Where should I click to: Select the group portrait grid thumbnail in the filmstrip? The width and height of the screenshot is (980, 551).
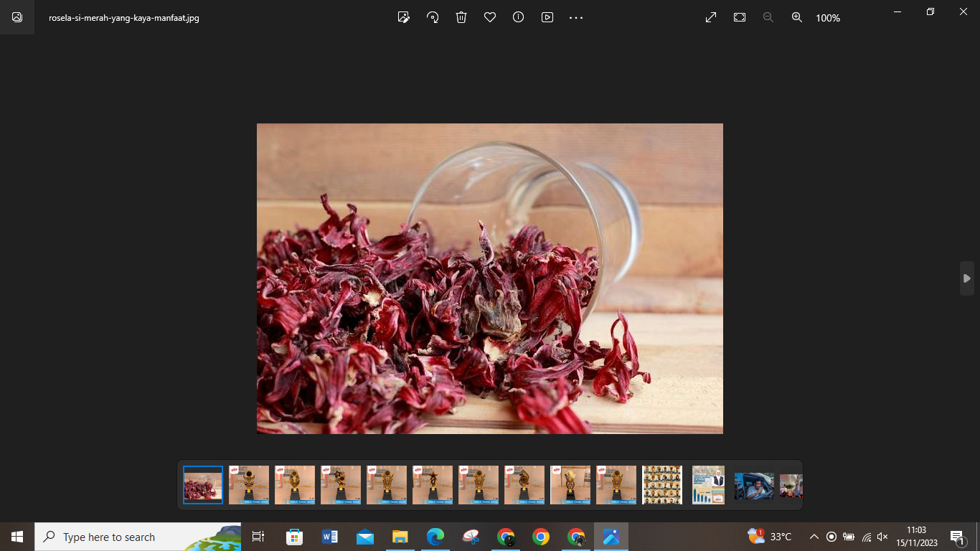tap(662, 485)
